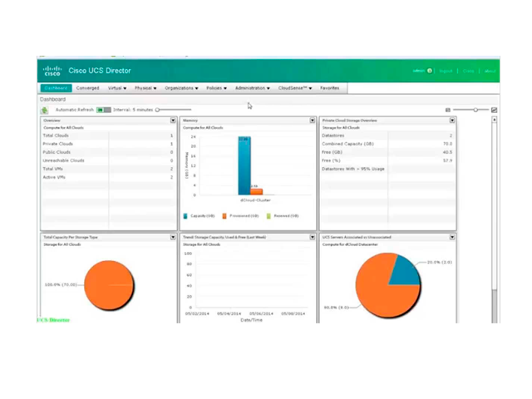
Task: Click the icon at far right of dashboard toolbar
Action: [495, 110]
